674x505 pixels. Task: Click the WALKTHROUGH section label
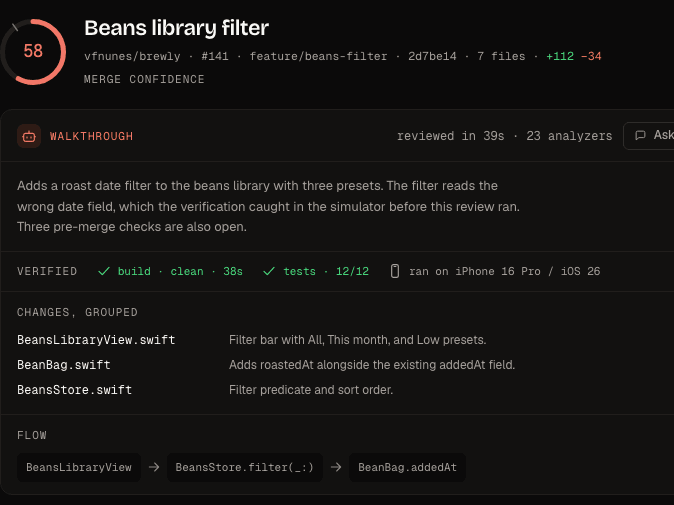(92, 136)
